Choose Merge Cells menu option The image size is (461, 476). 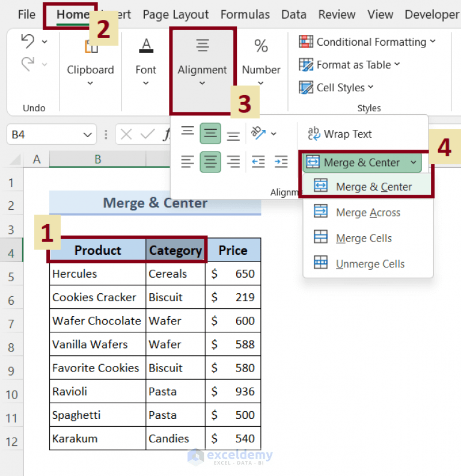coord(367,238)
